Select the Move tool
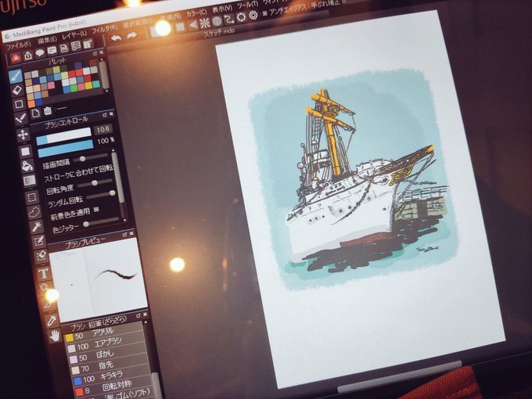The width and height of the screenshot is (532, 399). 23,135
